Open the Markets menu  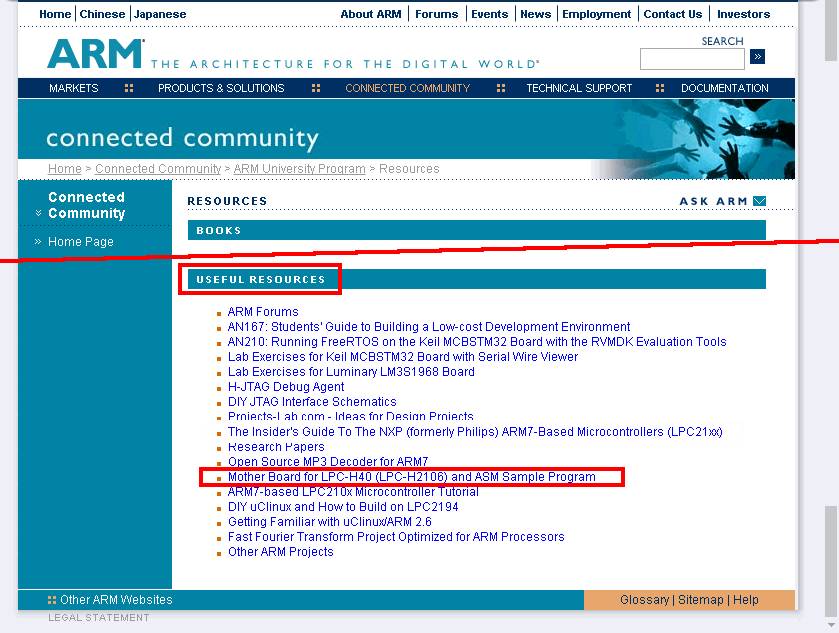[74, 88]
